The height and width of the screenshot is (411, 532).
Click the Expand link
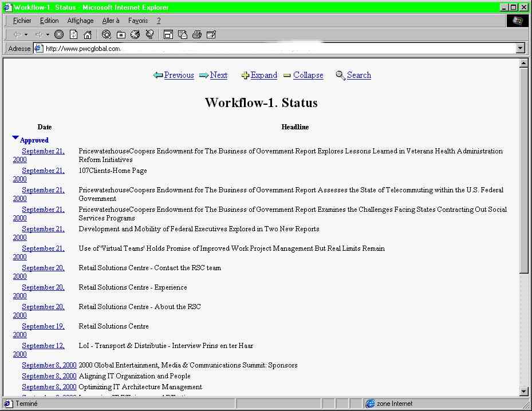point(263,75)
